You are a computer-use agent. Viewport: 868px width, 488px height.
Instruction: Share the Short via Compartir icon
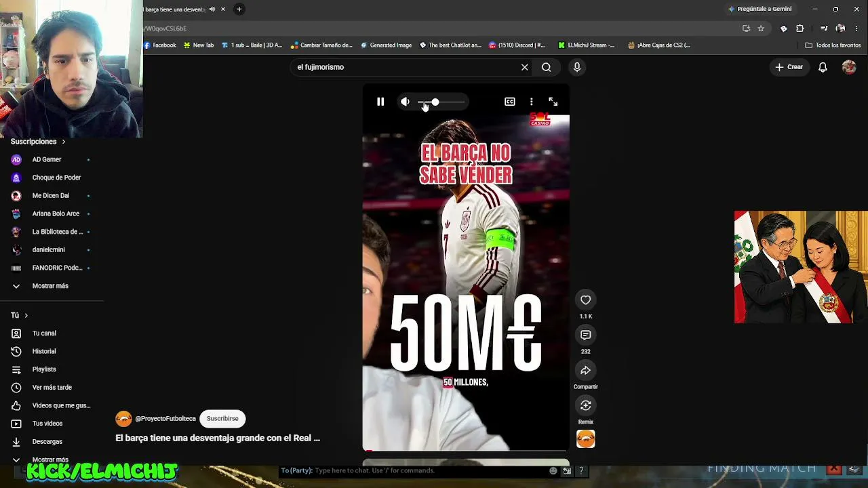(x=586, y=370)
